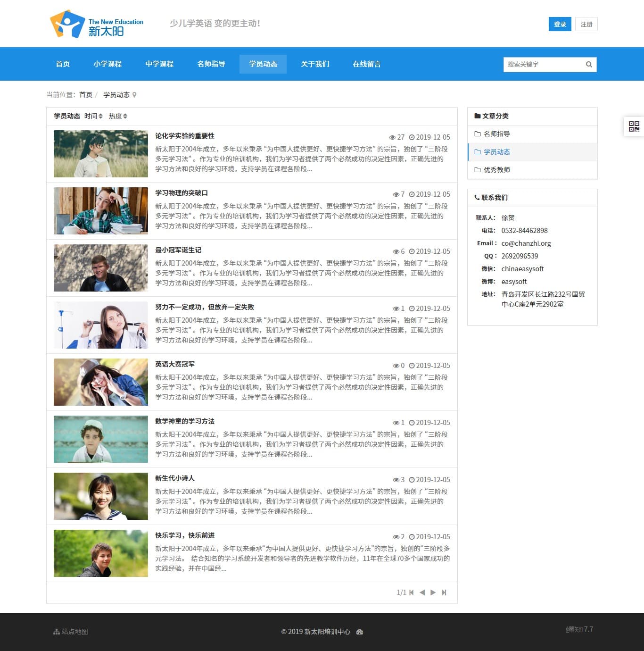The image size is (644, 651).
Task: Click thumbnail of 快乐学习，快乐前进 article
Action: tap(101, 553)
